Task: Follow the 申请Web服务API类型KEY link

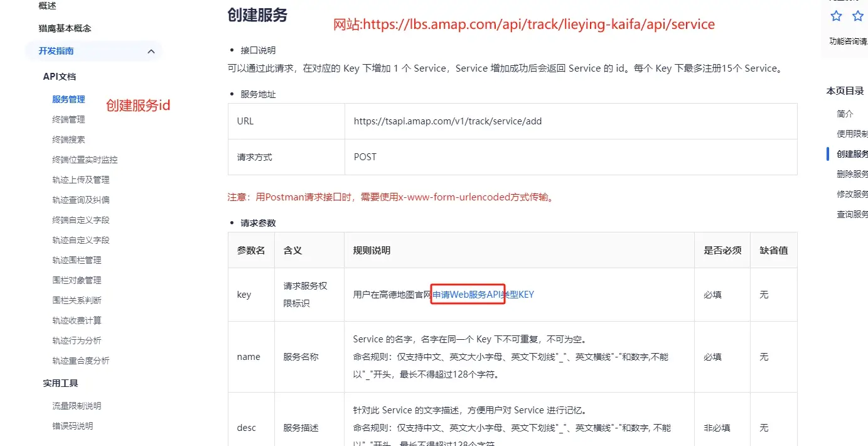Action: 483,295
